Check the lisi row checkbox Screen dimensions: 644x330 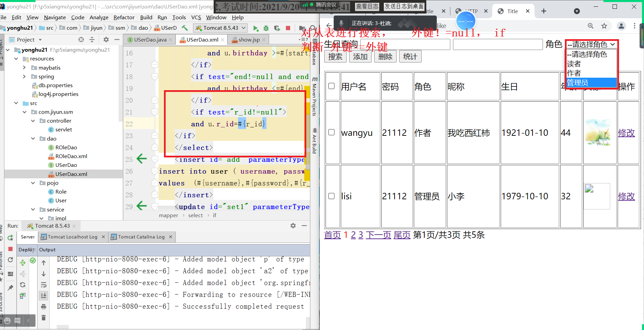point(332,196)
